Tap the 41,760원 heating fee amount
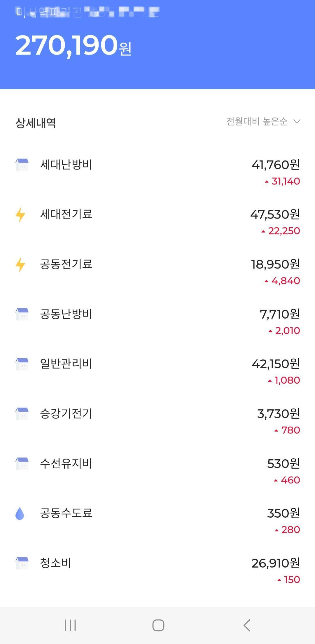The height and width of the screenshot is (644, 315). [276, 165]
